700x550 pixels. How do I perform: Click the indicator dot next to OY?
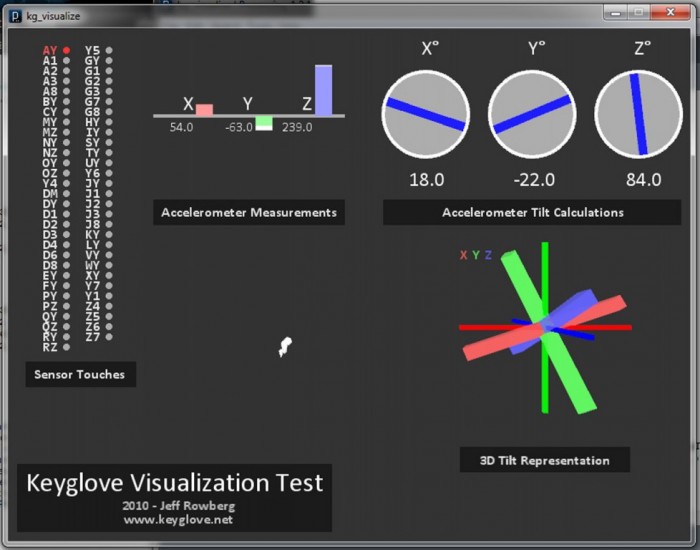tap(67, 163)
